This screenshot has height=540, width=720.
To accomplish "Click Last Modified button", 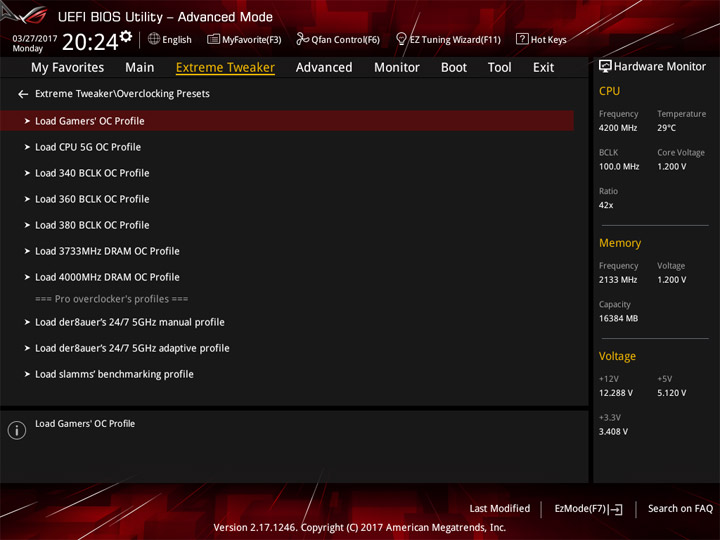I will tap(500, 509).
